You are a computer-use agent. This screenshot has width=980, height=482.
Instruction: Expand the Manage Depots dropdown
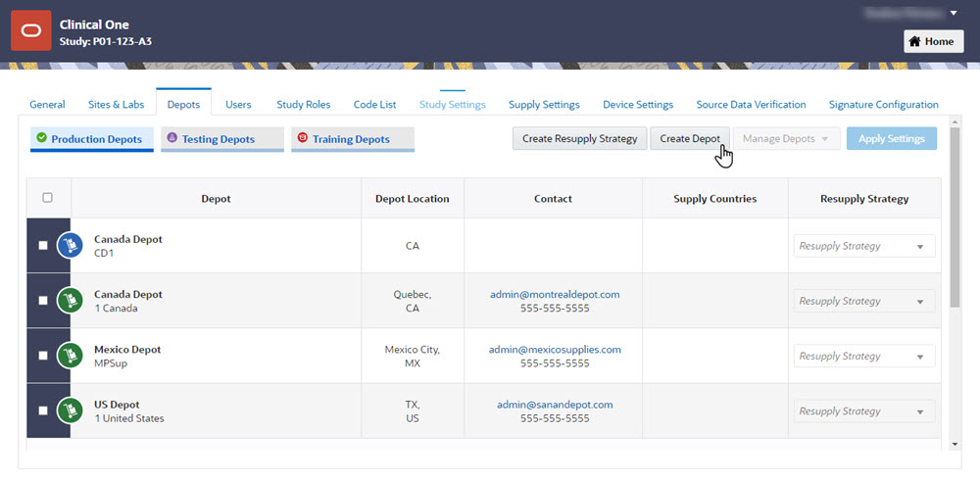tap(786, 139)
